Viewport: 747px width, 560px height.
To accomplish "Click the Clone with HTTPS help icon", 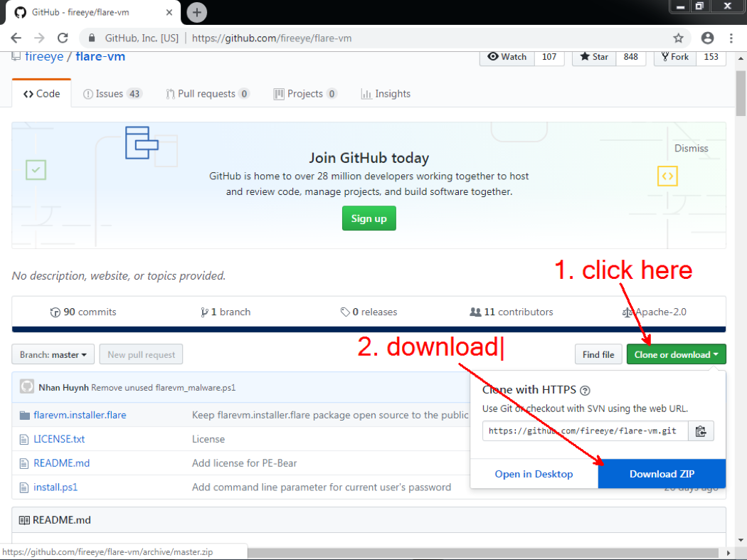I will [586, 390].
